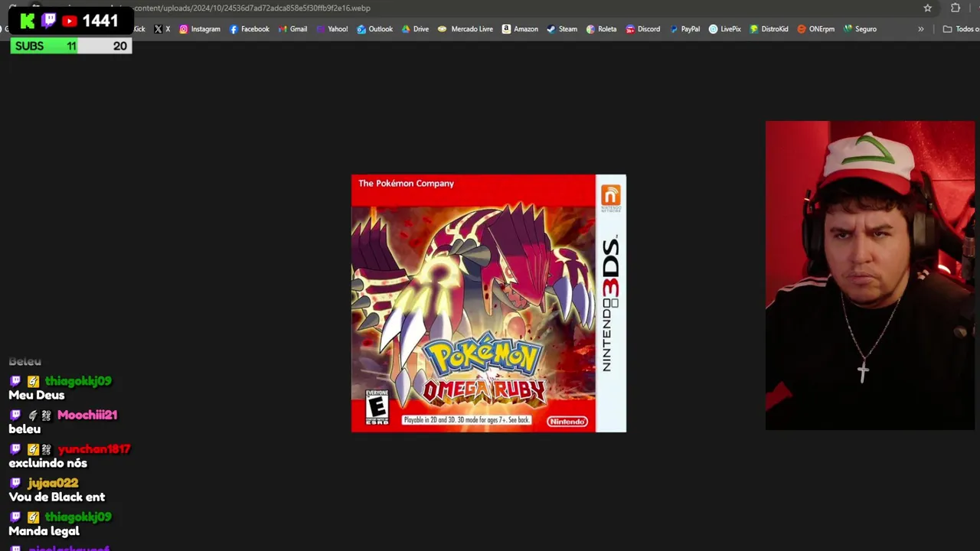Open the Amazon bookmark
Screen dimensions: 980x551
click(520, 29)
